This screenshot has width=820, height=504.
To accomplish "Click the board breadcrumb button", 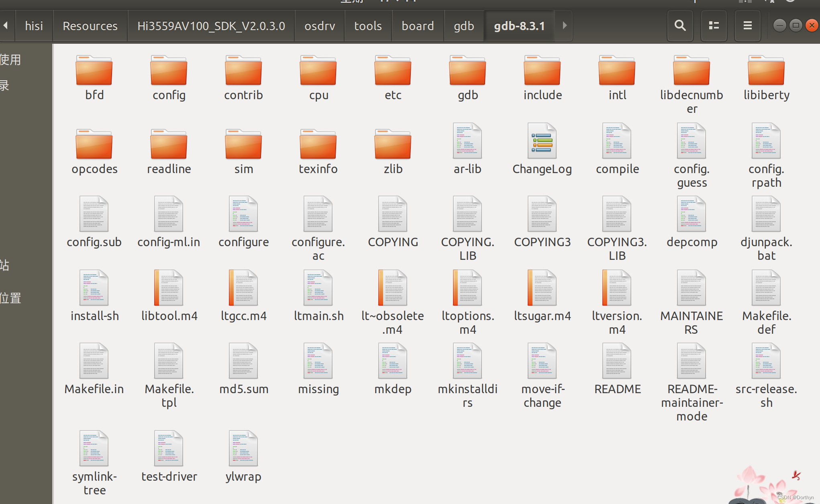I will [x=418, y=26].
